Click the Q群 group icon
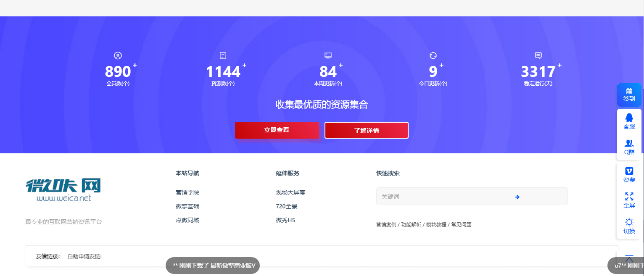Viewport: 644px width, 276px height. pos(629,143)
